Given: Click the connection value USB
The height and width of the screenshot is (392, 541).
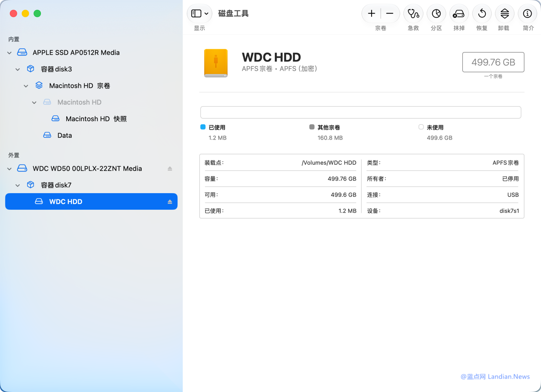Looking at the screenshot, I should 513,195.
